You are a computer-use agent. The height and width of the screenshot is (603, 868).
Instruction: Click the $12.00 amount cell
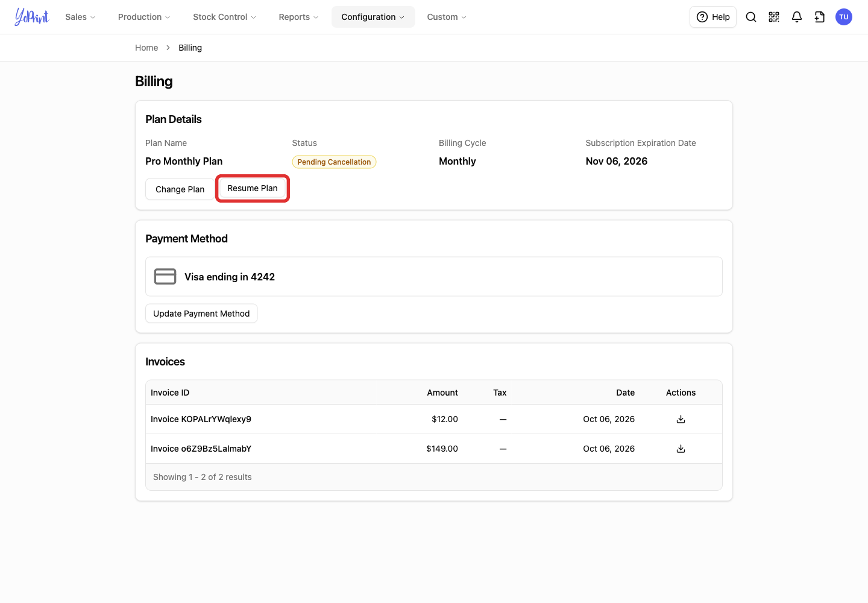click(x=445, y=419)
